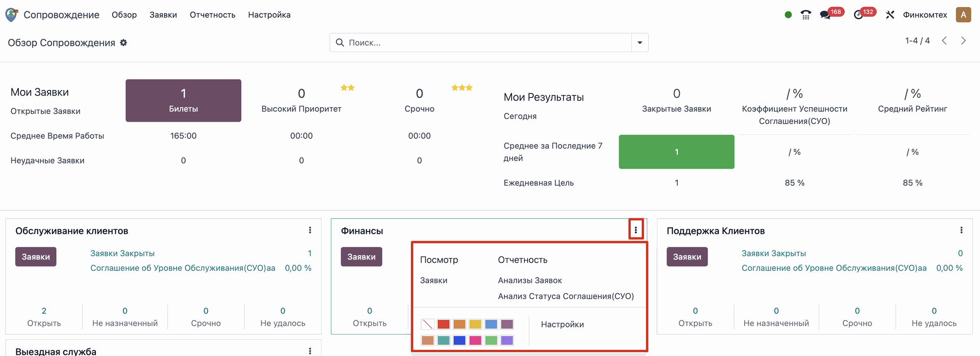Choose the dark blue color swatch
Viewport: 980px width, 356px height.
pos(459,340)
